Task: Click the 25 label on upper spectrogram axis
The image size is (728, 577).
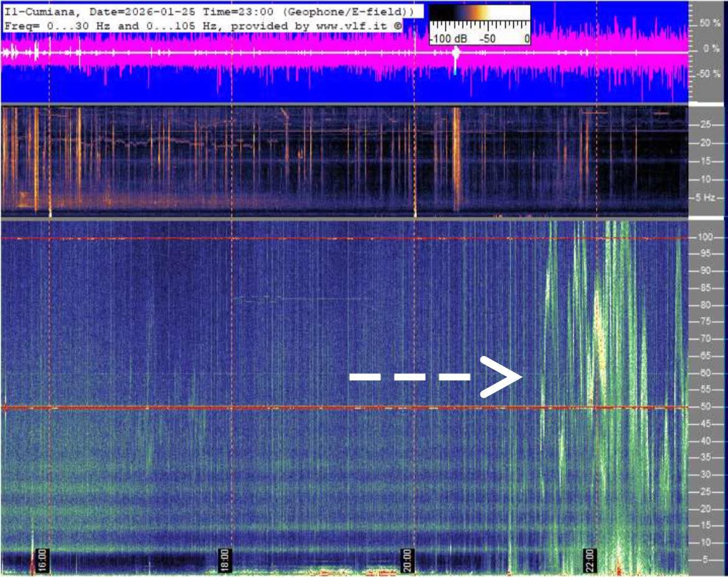Action: pos(706,125)
